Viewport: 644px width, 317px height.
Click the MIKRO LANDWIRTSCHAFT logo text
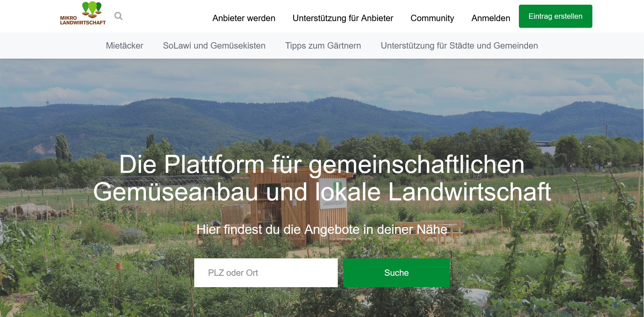pos(83,20)
